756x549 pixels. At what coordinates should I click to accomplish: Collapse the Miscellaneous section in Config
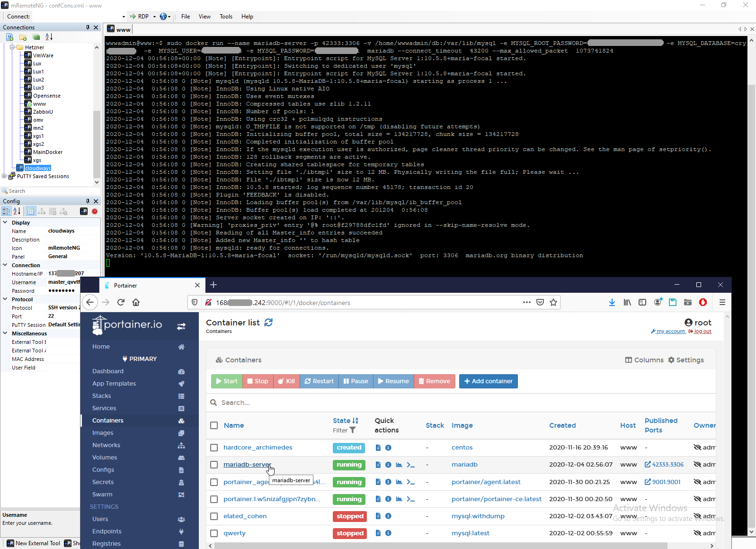[x=5, y=333]
